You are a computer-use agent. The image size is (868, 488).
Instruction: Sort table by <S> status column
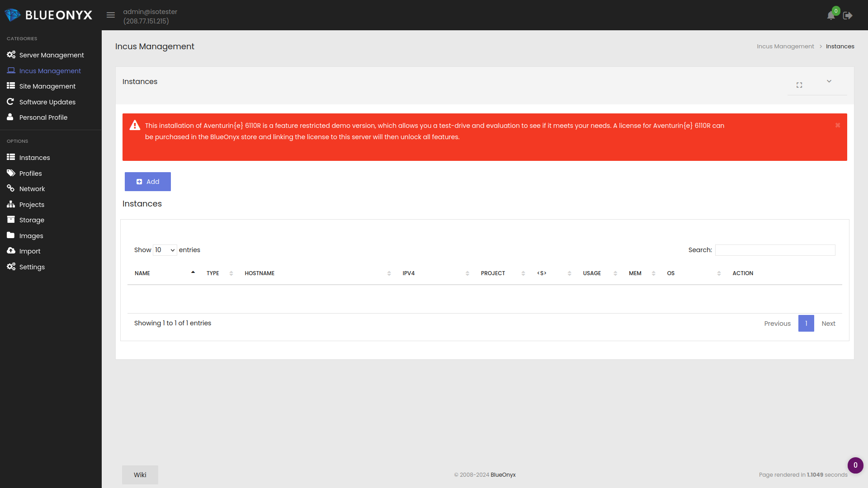click(554, 273)
